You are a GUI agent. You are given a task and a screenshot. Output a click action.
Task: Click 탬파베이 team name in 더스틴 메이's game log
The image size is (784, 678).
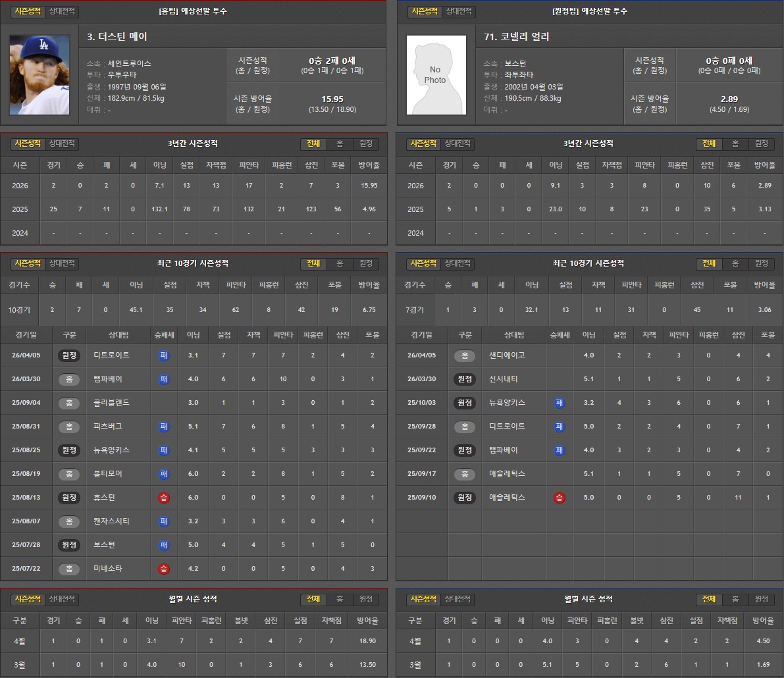click(x=108, y=379)
